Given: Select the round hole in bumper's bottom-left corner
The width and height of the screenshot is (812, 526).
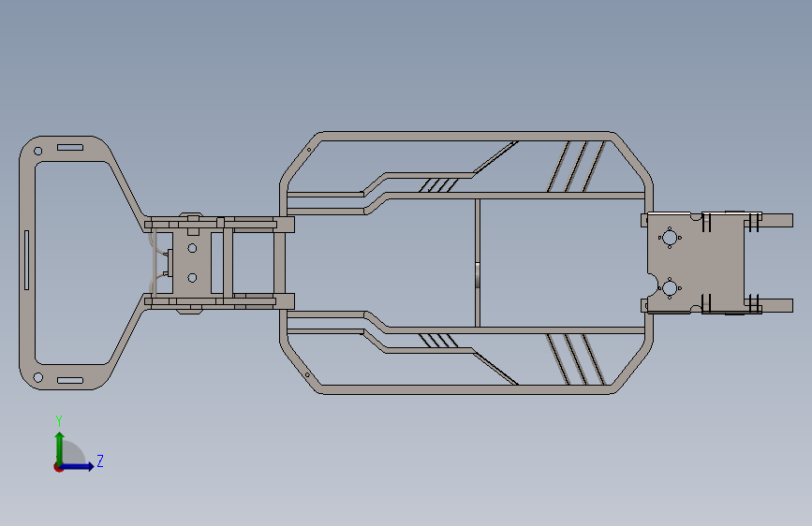Looking at the screenshot, I should [x=37, y=377].
